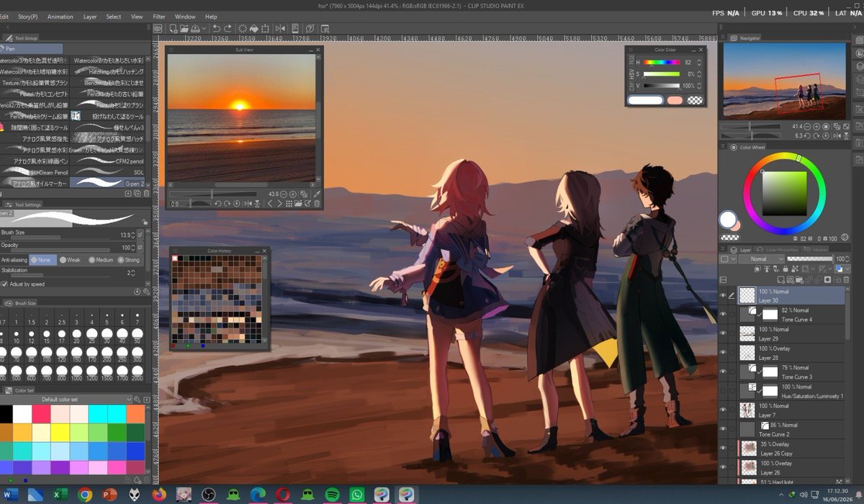
Task: Open OBS Studio from the taskbar
Action: tap(209, 495)
